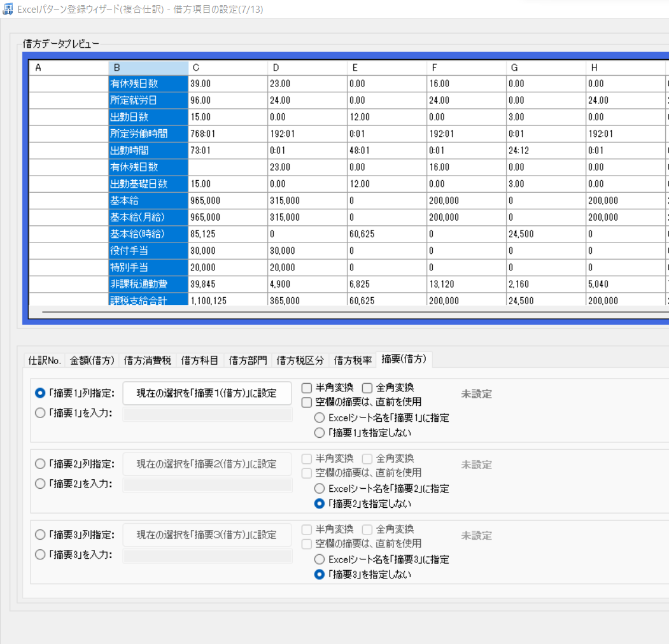Click the 課税支給合計 cell
This screenshot has width=669, height=644.
pos(148,299)
